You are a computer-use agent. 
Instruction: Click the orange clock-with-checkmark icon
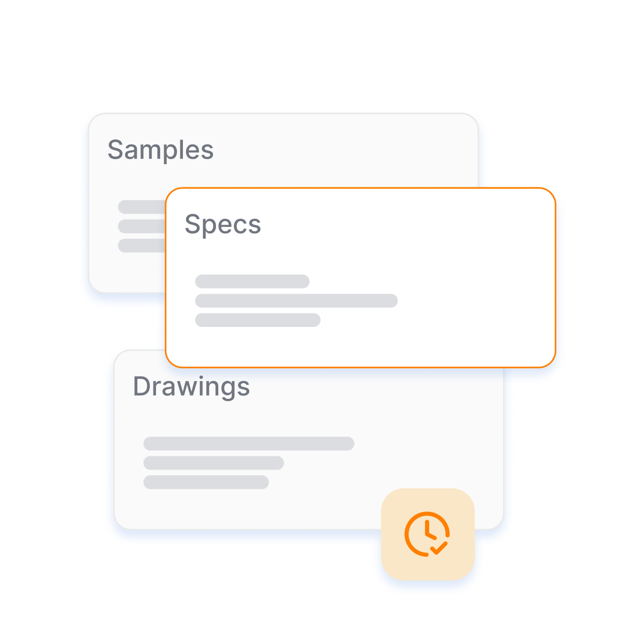click(427, 534)
